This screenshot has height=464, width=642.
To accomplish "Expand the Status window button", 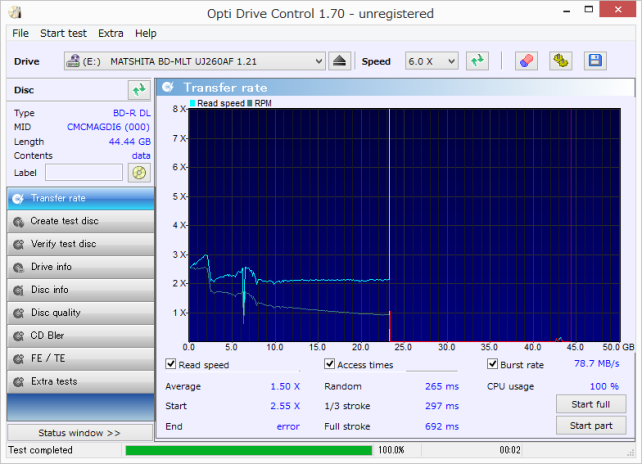I will (x=80, y=433).
